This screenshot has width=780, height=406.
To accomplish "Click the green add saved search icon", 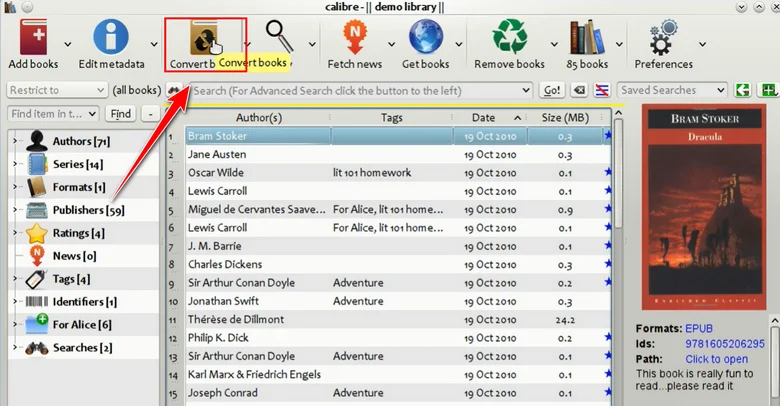I will click(768, 90).
